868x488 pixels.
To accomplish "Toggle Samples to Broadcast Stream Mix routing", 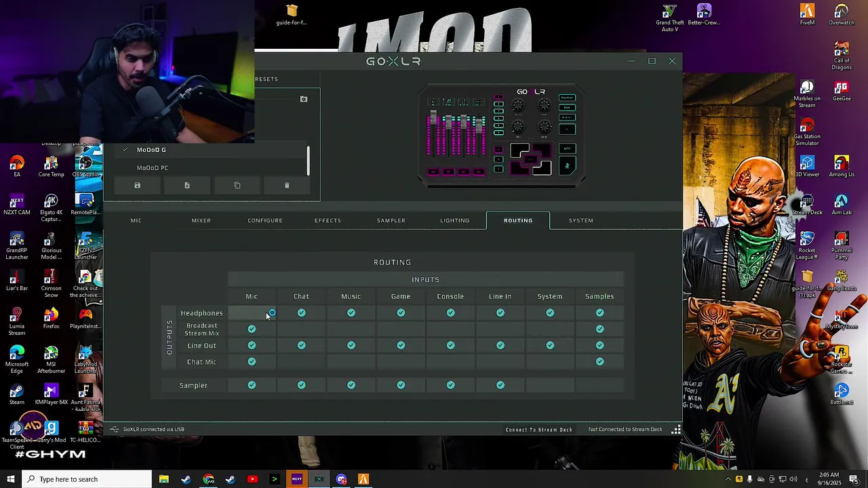I will pos(599,329).
